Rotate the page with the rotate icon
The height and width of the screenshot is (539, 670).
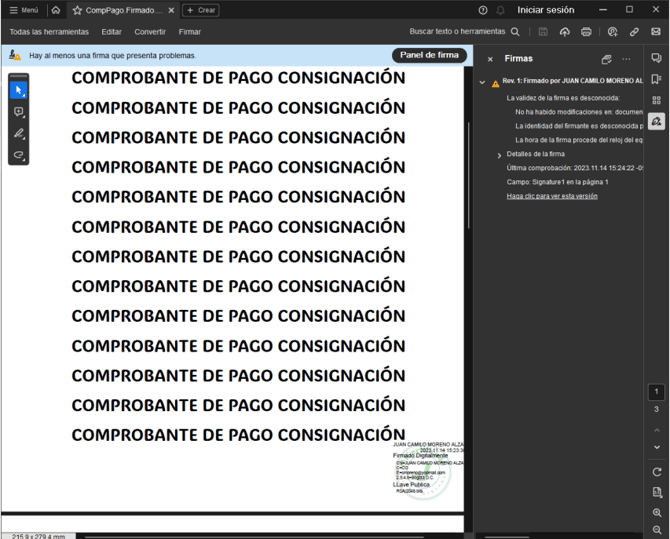tap(656, 472)
